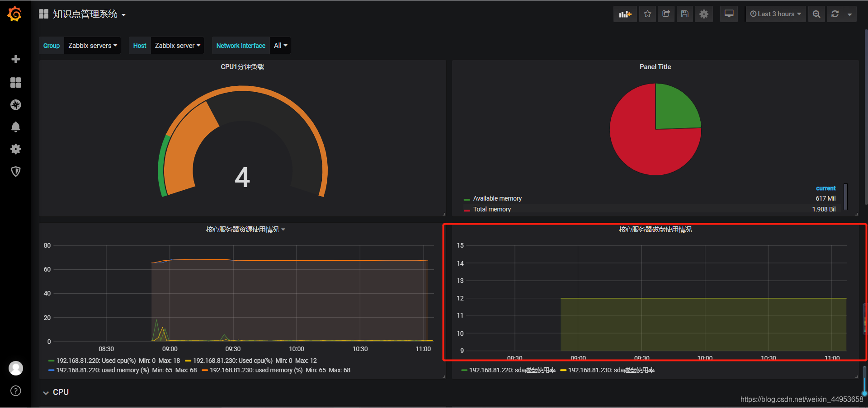Screen dimensions: 868x408
Task: Change color of Available memory green swatch
Action: [467, 199]
